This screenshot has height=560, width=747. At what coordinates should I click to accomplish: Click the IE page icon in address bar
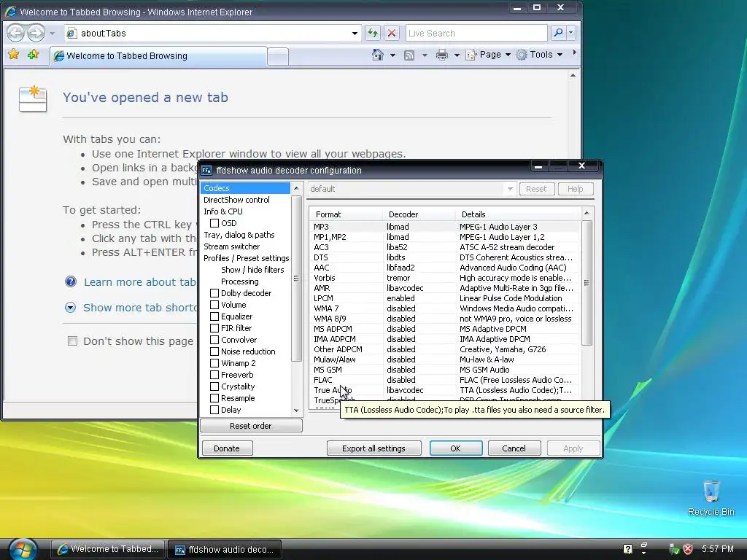(71, 34)
